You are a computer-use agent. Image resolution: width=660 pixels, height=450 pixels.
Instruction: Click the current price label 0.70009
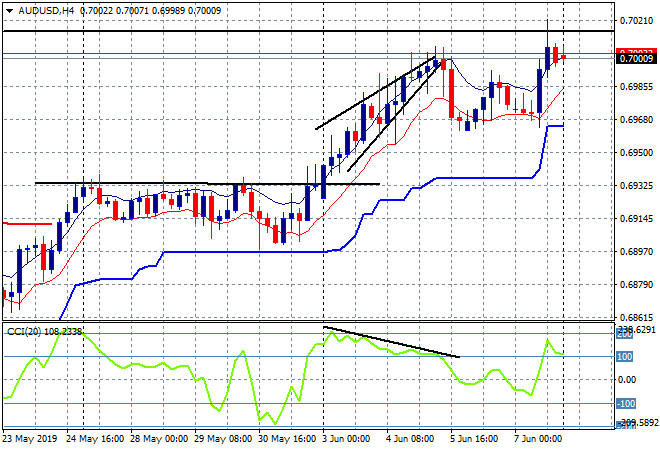click(636, 59)
